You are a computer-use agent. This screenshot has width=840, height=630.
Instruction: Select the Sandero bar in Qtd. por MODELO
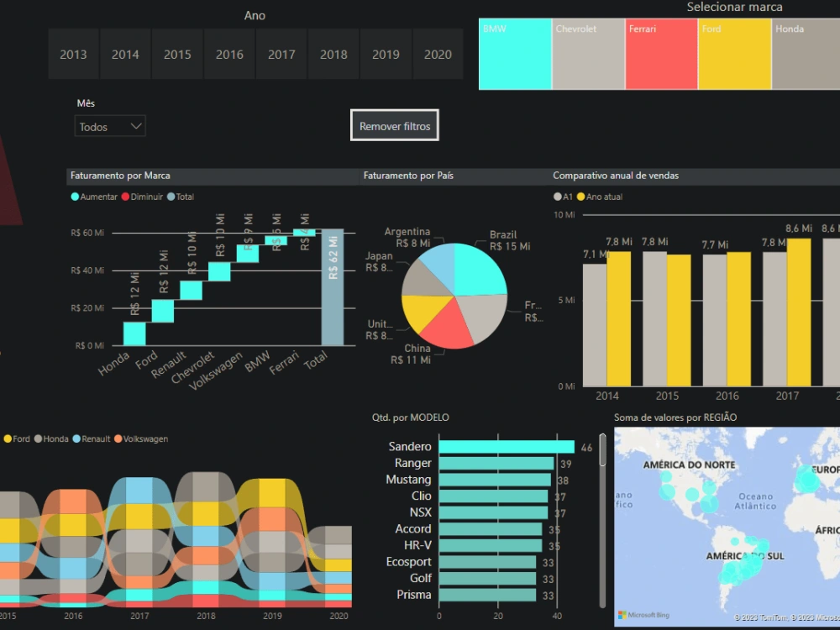(507, 447)
